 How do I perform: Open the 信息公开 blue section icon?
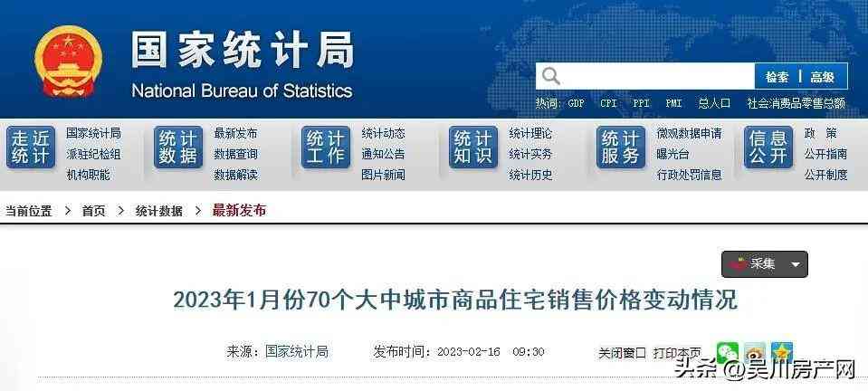pos(768,148)
